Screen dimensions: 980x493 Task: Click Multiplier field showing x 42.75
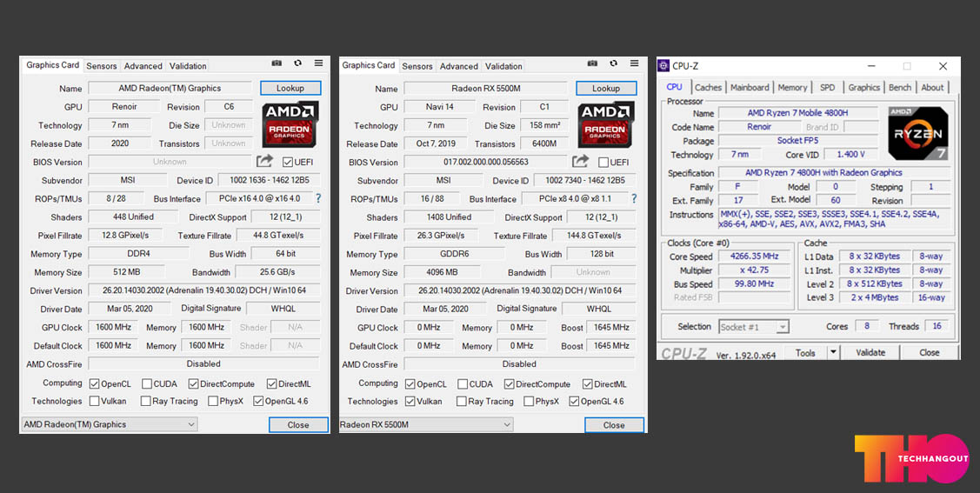pyautogui.click(x=753, y=270)
